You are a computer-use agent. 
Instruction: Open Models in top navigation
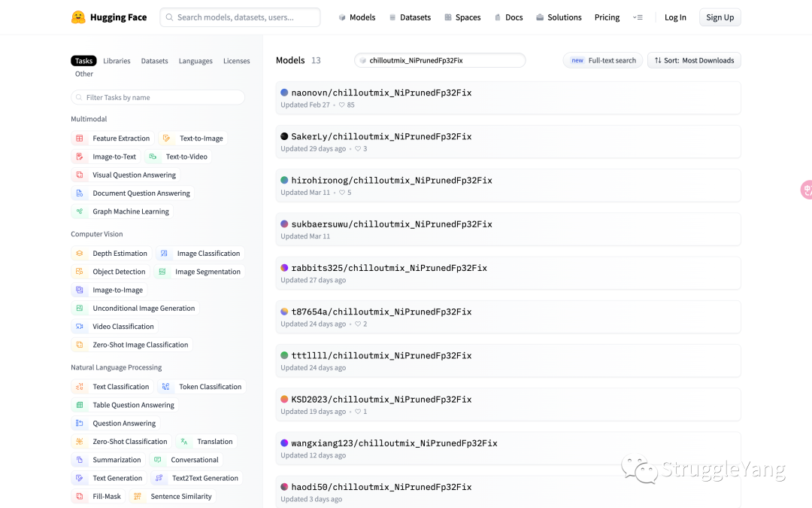pyautogui.click(x=357, y=17)
